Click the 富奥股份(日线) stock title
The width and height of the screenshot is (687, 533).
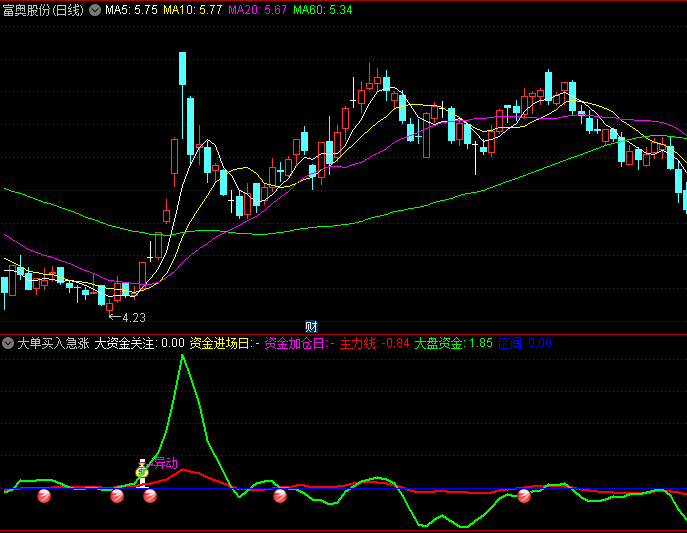pyautogui.click(x=44, y=9)
